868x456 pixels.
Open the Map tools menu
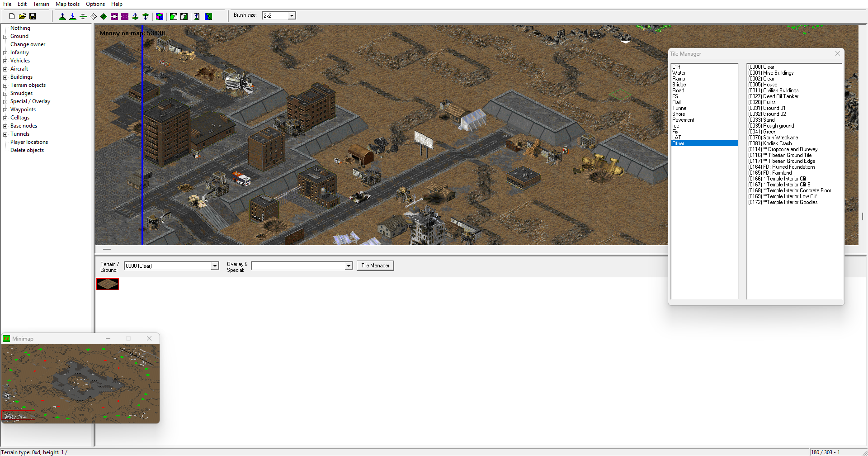tap(67, 4)
